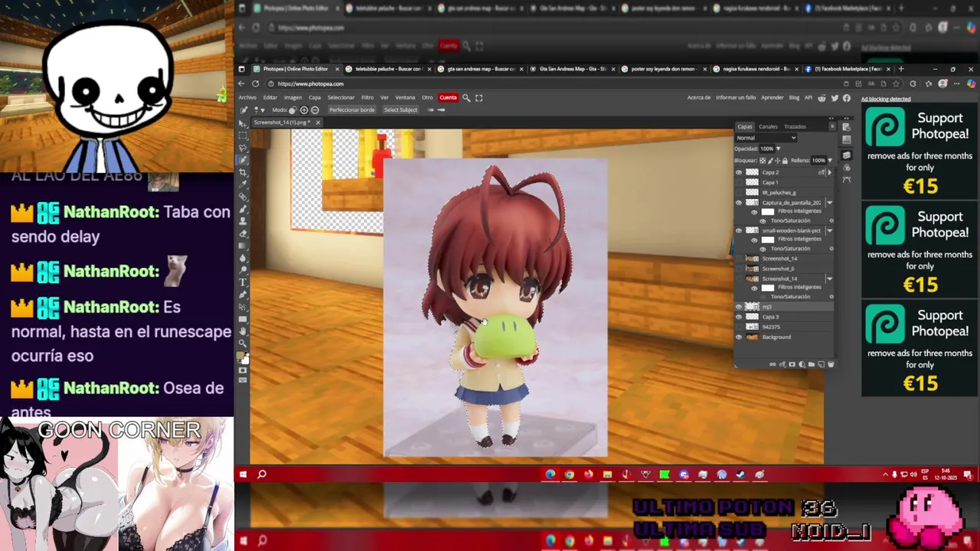Open Photopea Facebook page icon
Image resolution: width=980 pixels, height=551 pixels.
click(x=847, y=97)
